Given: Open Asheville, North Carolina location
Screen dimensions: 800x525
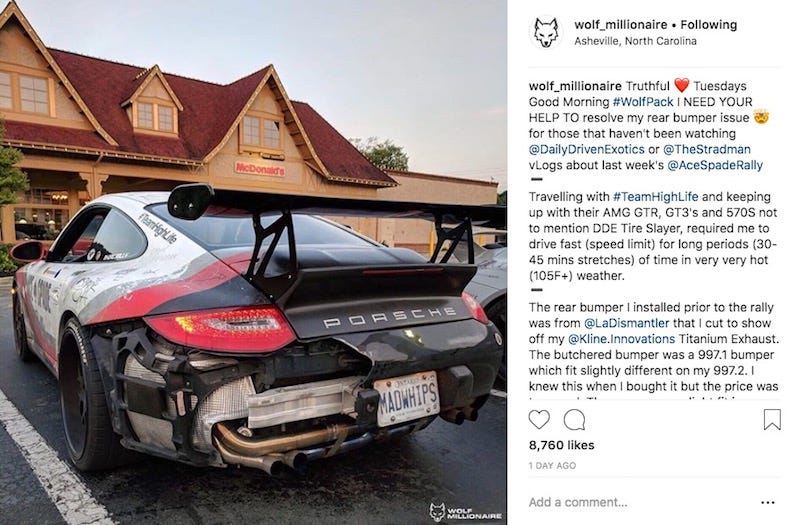Looking at the screenshot, I should [x=635, y=41].
